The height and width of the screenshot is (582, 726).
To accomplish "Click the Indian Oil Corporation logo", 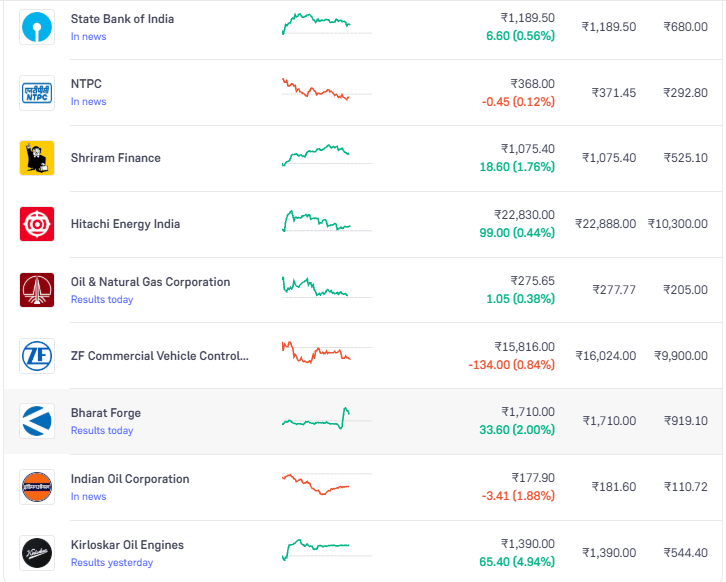I will pyautogui.click(x=37, y=487).
